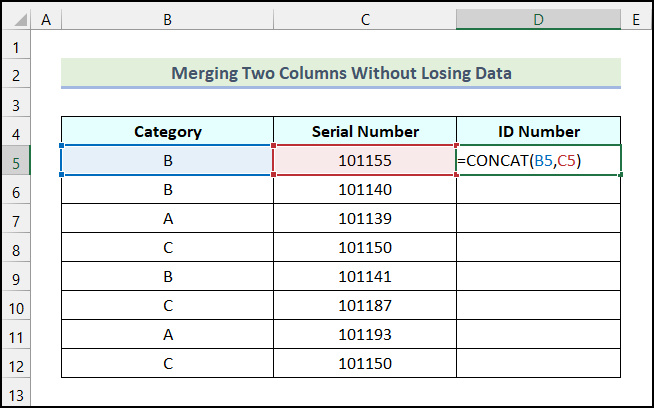Screen dimensions: 654x408
Task: Select serial number 101139 cell
Action: 365,218
